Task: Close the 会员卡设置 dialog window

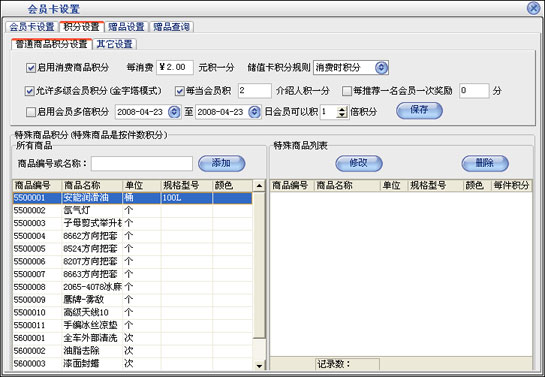Action: pos(533,8)
